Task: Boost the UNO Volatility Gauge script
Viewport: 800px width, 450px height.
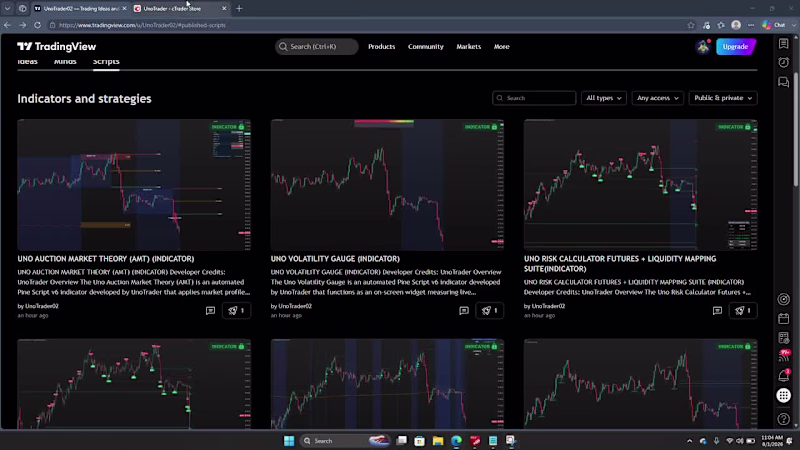Action: (489, 311)
